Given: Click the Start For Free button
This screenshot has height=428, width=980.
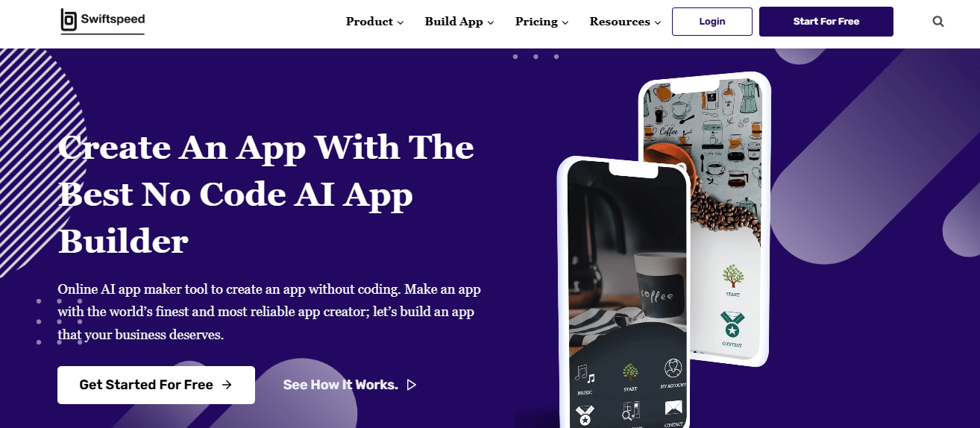Looking at the screenshot, I should click(826, 22).
